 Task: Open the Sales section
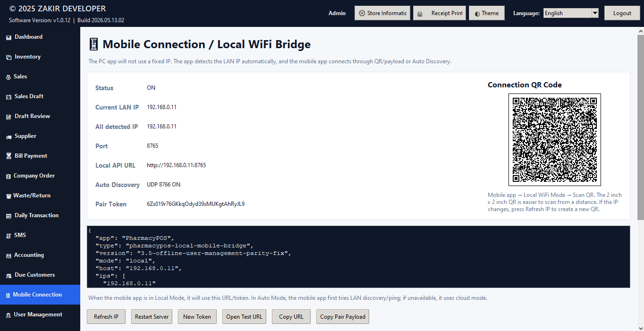pyautogui.click(x=40, y=76)
